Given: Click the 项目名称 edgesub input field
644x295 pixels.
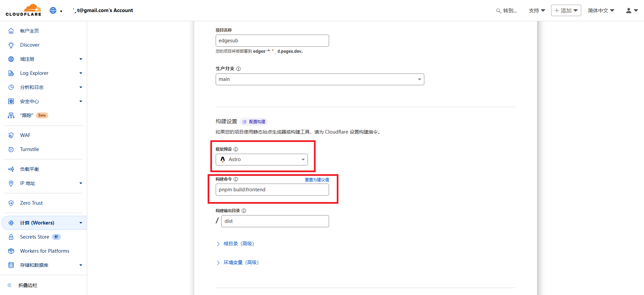Looking at the screenshot, I should [272, 41].
